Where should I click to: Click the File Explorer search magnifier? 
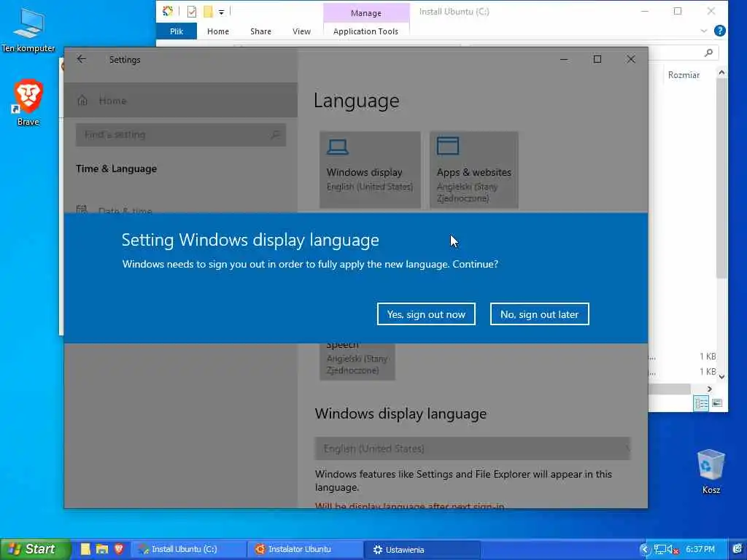[709, 52]
